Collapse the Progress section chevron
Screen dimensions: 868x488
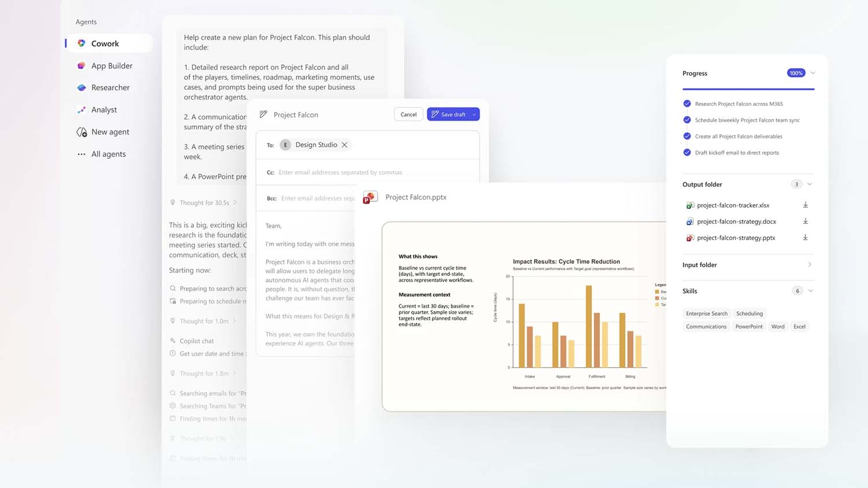[x=812, y=73]
